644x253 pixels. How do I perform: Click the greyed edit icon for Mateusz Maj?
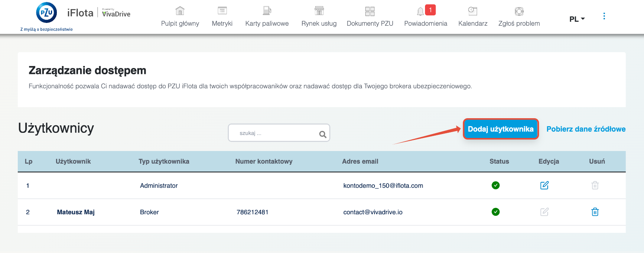click(x=545, y=211)
